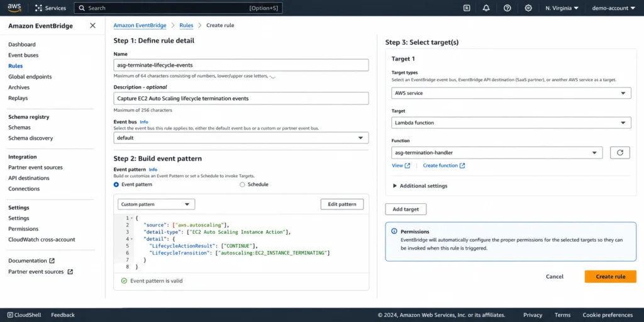The height and width of the screenshot is (322, 644).
Task: Click the Amazon EventBridge breadcrumb
Action: click(140, 25)
